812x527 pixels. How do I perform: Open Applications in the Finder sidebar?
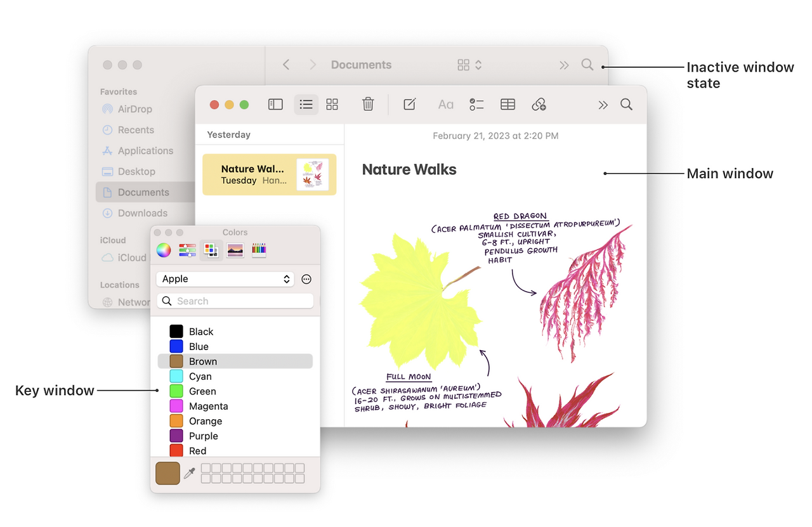(x=138, y=151)
